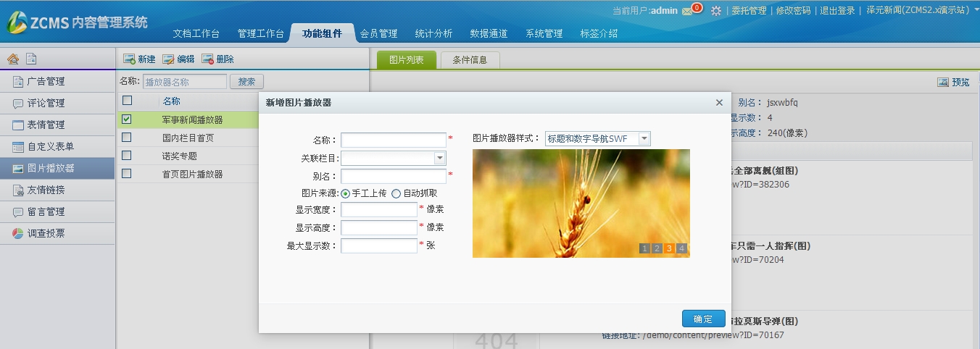This screenshot has height=349, width=980.
Task: Select the 自动抓取 radio option
Action: (x=396, y=193)
